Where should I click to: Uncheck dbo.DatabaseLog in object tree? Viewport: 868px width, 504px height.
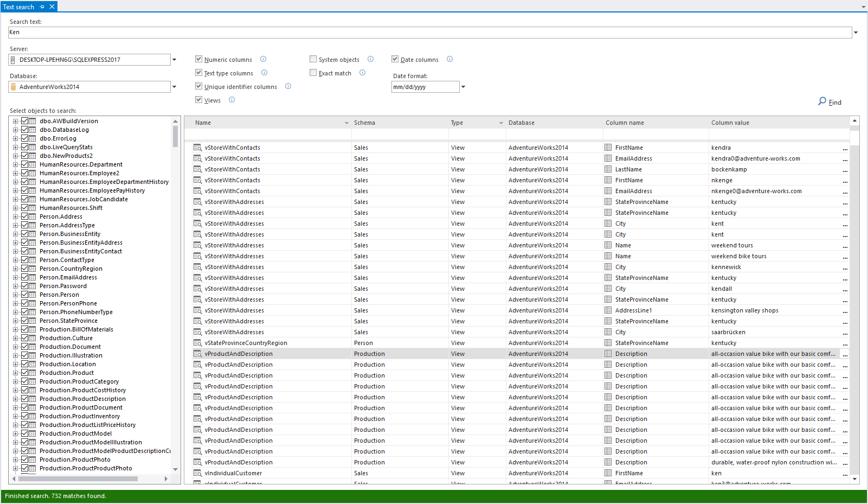(x=24, y=130)
